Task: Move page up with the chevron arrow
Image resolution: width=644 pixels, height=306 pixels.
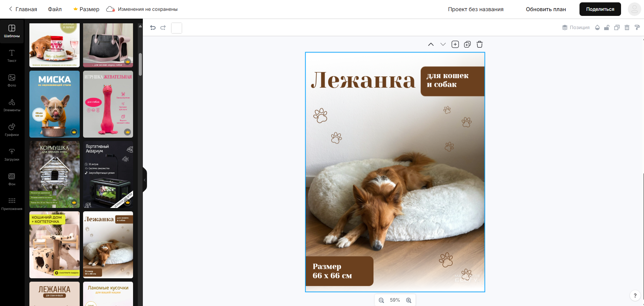Action: tap(431, 44)
